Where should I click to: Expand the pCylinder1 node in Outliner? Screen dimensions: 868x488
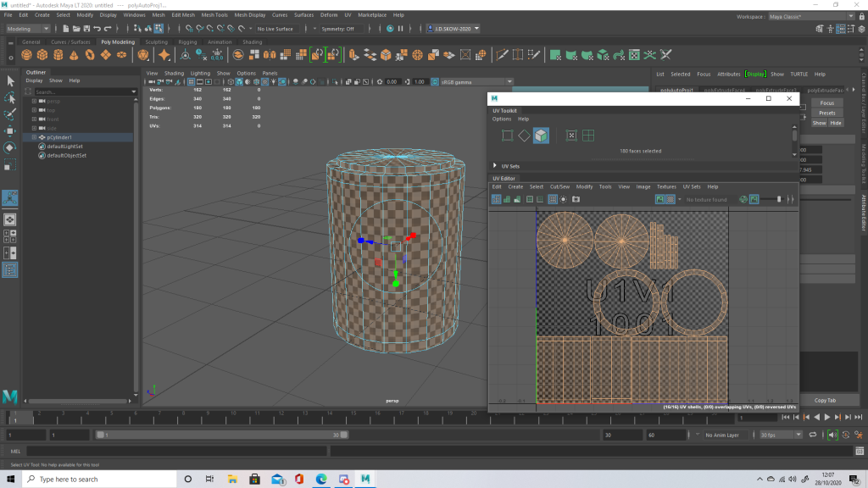click(34, 137)
